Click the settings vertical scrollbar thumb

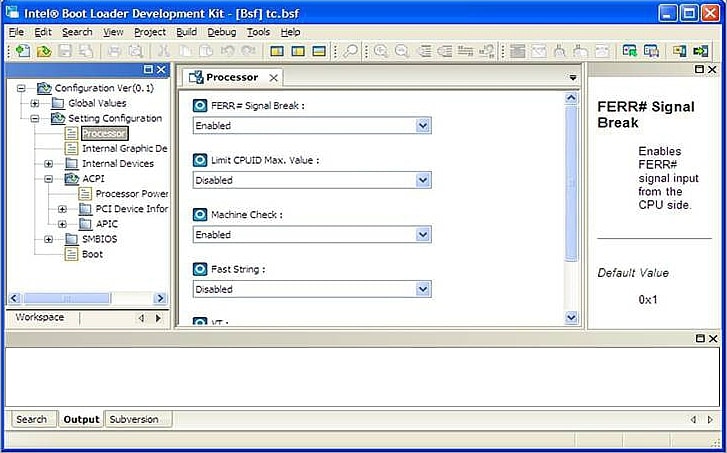tap(571, 183)
